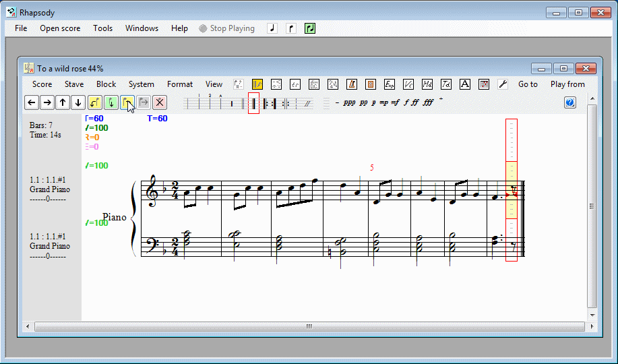Click the Play from button
This screenshot has height=364, width=618.
coord(567,84)
